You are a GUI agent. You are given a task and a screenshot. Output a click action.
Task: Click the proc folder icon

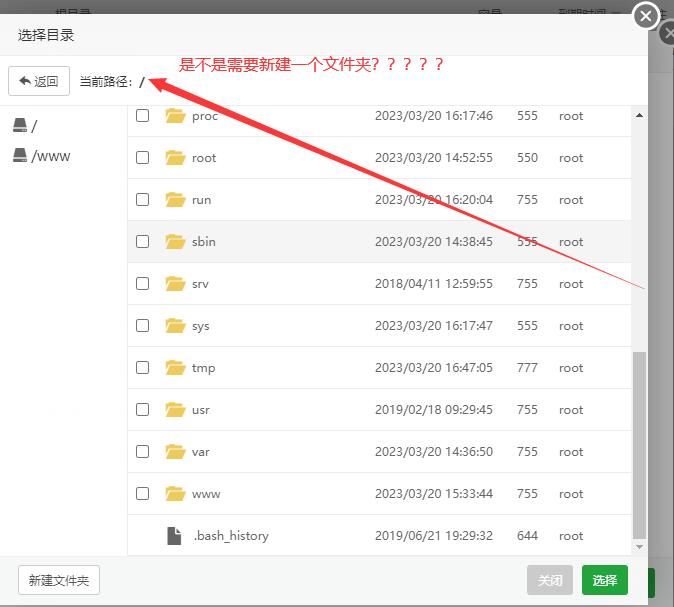(175, 116)
